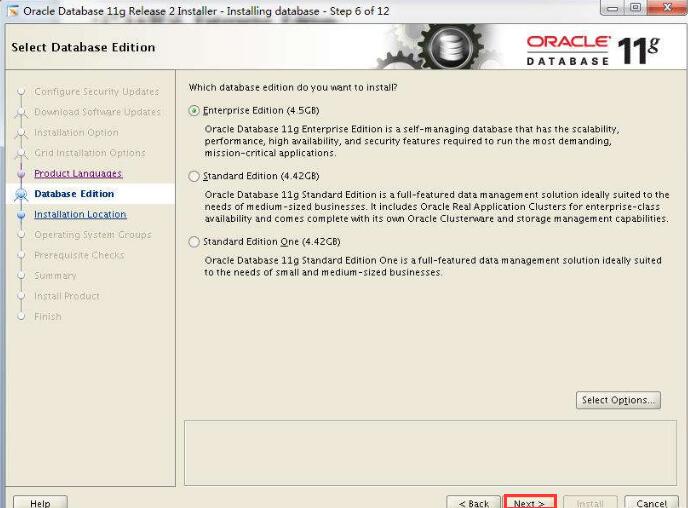
Task: Pick Standard Edition One radio option
Action: point(194,242)
